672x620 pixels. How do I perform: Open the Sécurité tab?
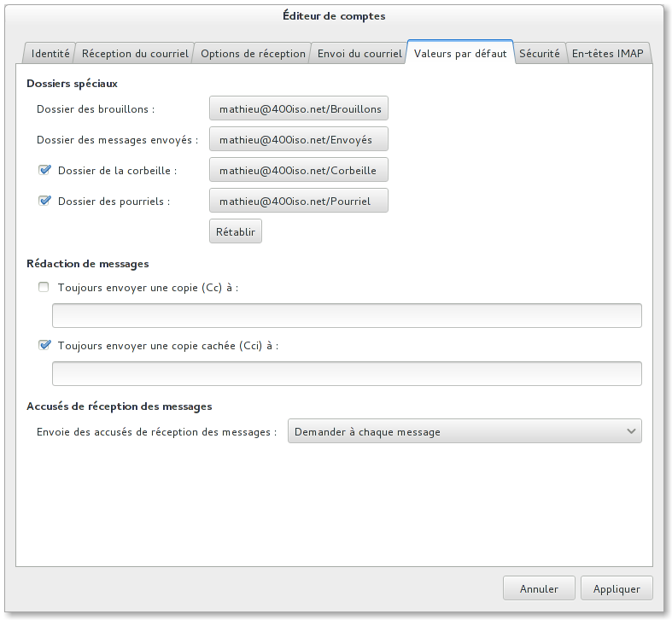(x=540, y=53)
